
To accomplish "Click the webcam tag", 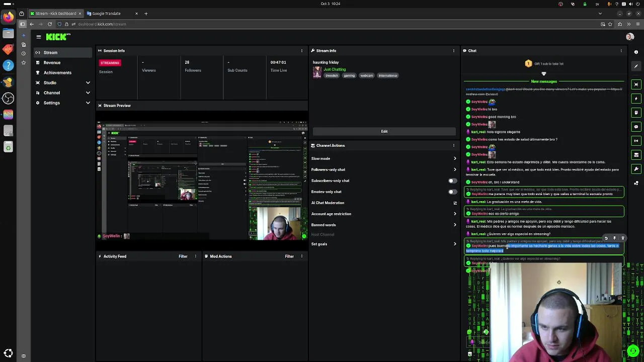I will (x=366, y=75).
